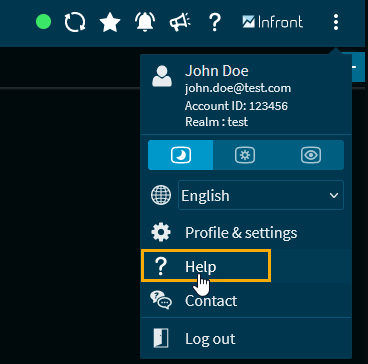Click the chevron arrow in language selector

[334, 196]
